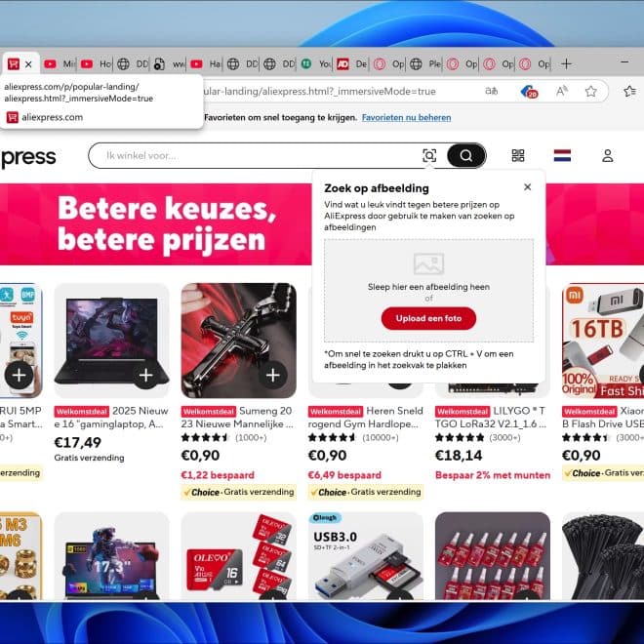
Task: Open the user account profile icon
Action: [608, 156]
